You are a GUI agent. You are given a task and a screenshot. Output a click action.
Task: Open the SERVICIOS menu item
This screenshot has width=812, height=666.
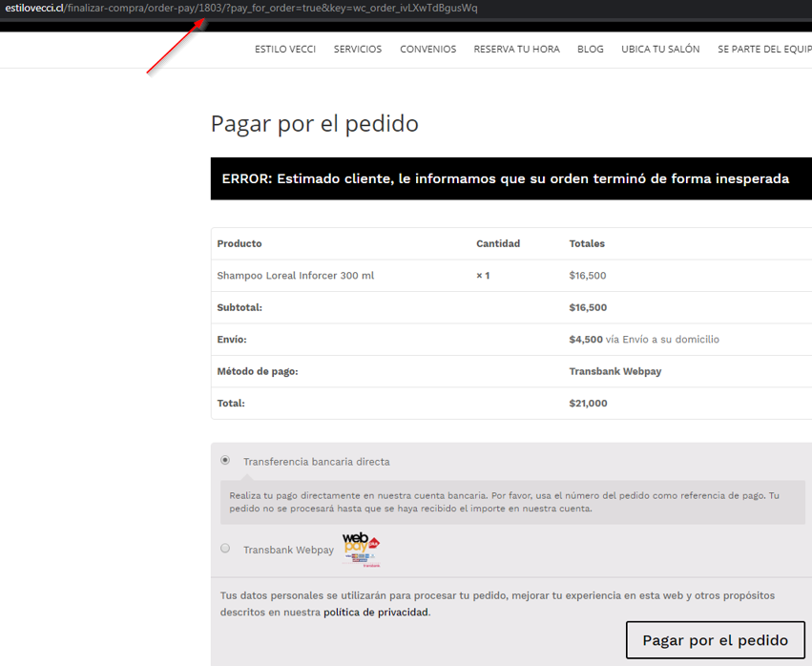pos(358,49)
